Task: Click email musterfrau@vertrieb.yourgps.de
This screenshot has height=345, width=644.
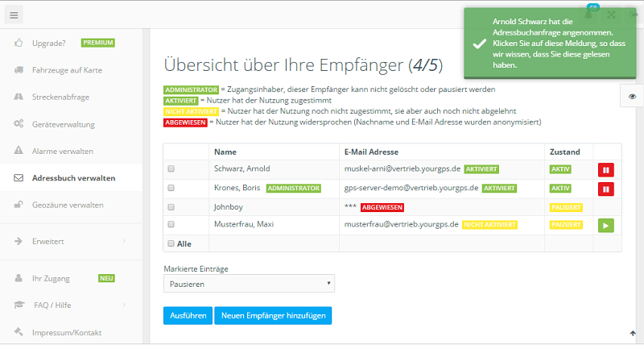Action: (401, 225)
